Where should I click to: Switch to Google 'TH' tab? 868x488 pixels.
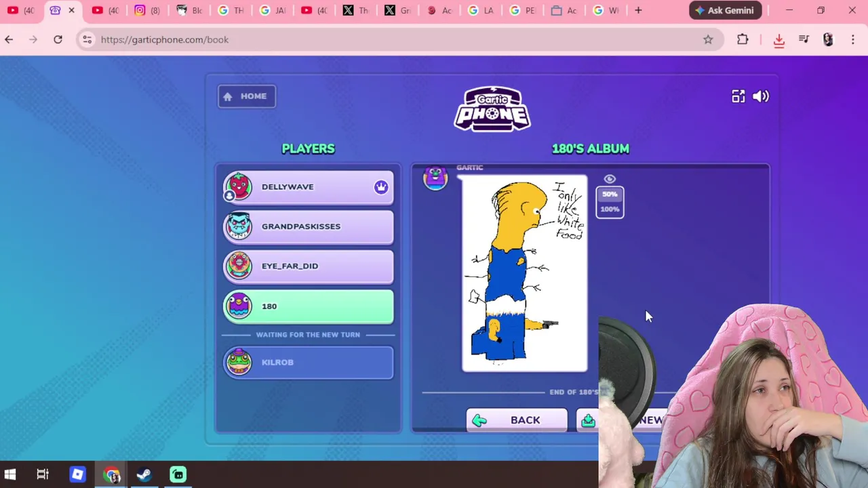click(x=231, y=10)
